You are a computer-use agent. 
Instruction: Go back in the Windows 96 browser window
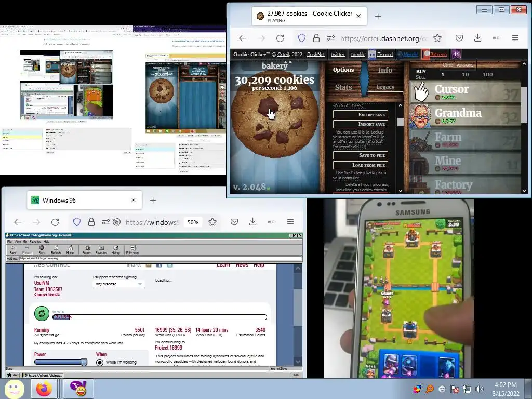(18, 222)
